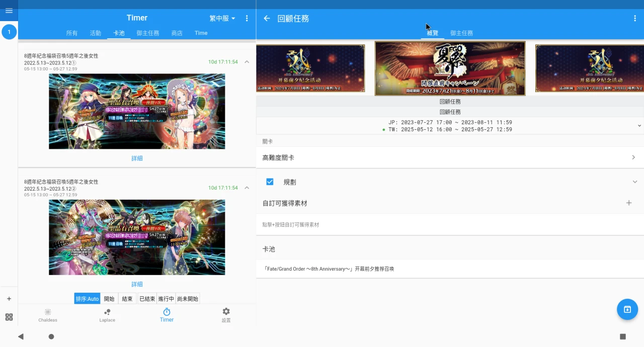644x347 pixels.
Task: Open the hamburger menu icon
Action: coord(9,11)
